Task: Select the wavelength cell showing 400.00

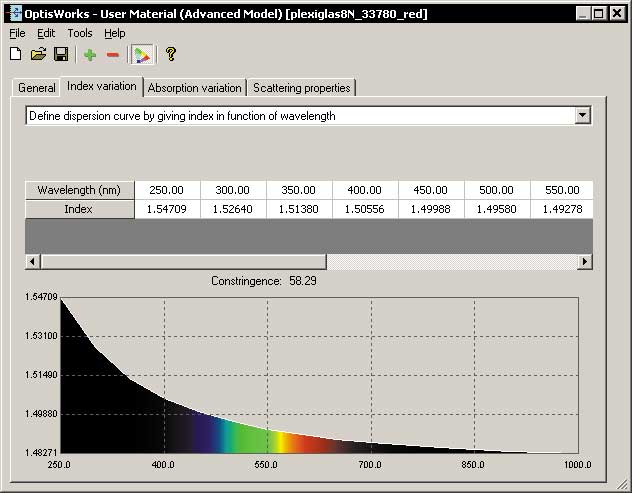Action: click(366, 190)
